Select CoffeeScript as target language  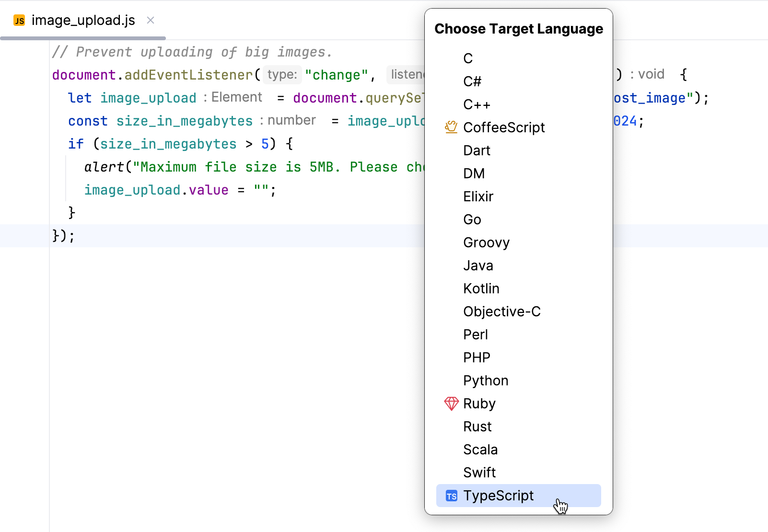coord(518,127)
